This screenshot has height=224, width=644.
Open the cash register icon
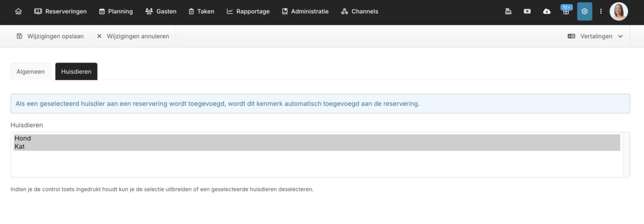(x=508, y=12)
